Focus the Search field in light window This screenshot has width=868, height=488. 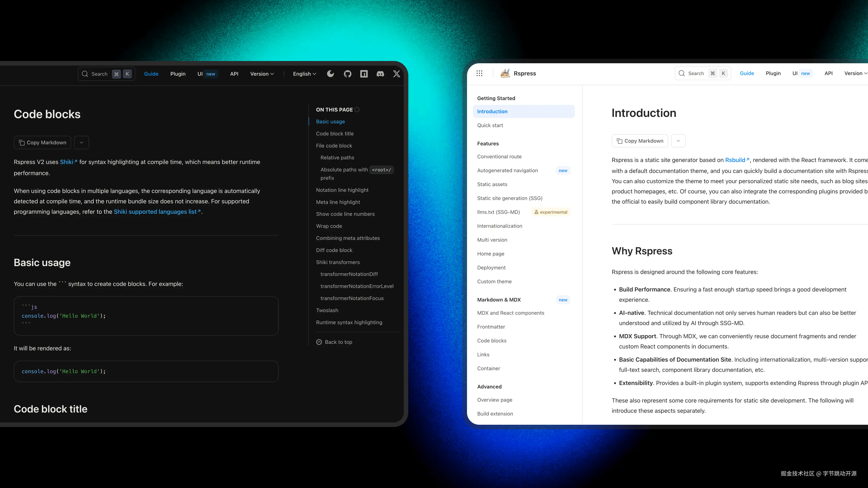tap(703, 73)
